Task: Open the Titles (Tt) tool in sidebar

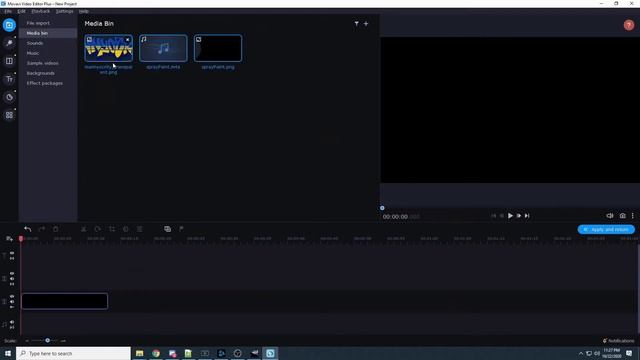Action: point(9,79)
